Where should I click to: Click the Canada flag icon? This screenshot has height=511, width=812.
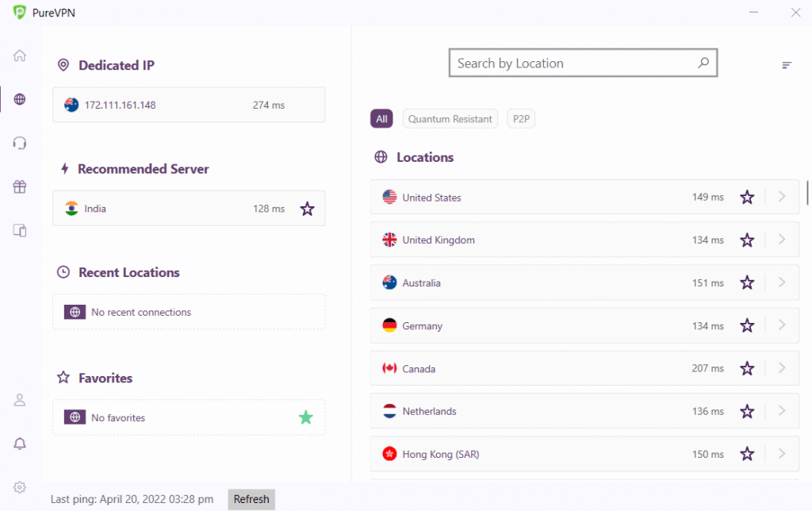pos(389,368)
